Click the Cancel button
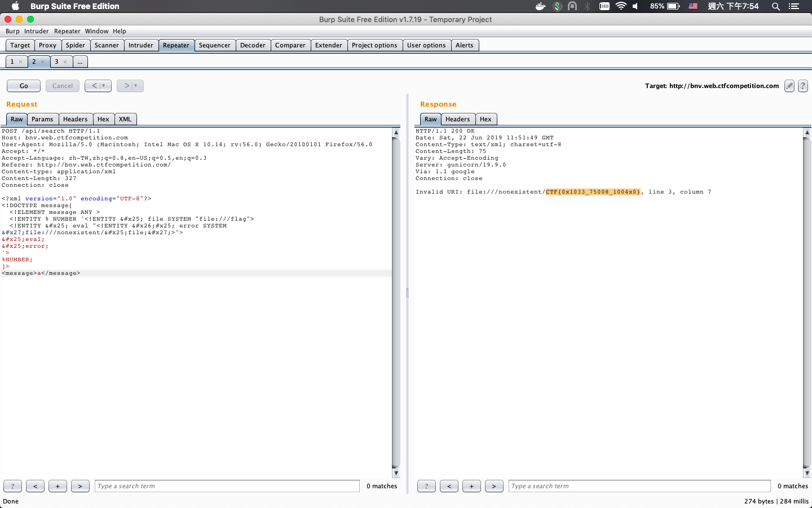 click(63, 86)
